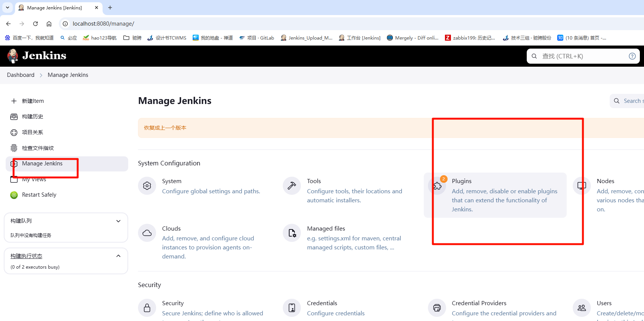Click the Users people icon

582,308
